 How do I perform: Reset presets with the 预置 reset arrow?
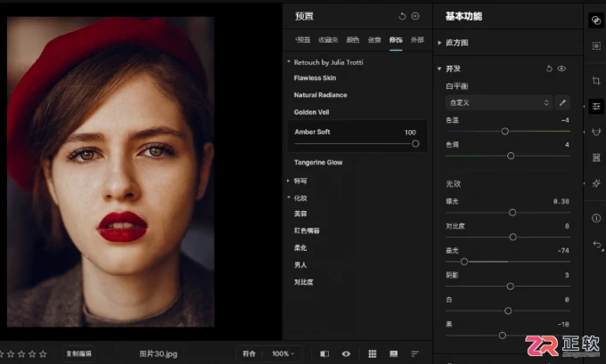tap(402, 16)
